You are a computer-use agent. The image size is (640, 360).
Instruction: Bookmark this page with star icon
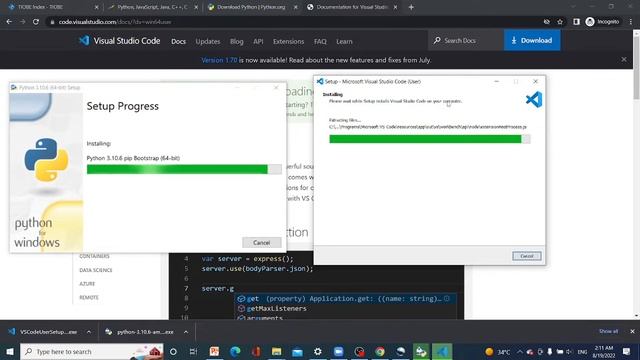(x=560, y=22)
